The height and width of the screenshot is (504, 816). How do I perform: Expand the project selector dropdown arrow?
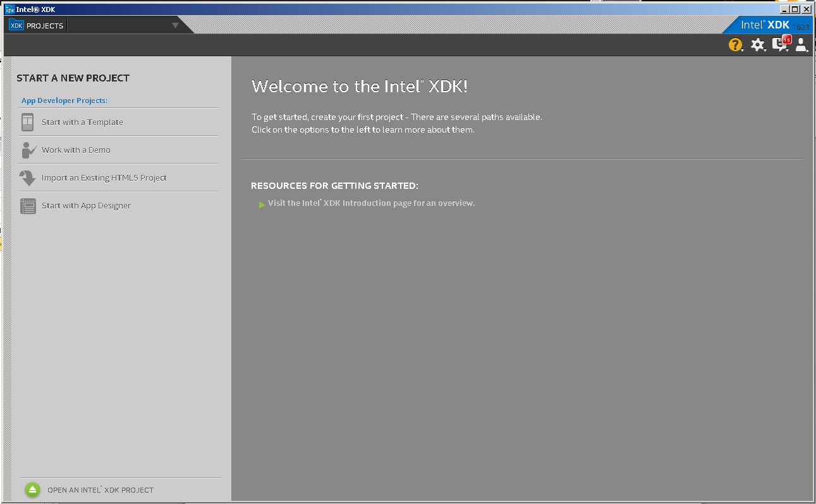tap(175, 25)
